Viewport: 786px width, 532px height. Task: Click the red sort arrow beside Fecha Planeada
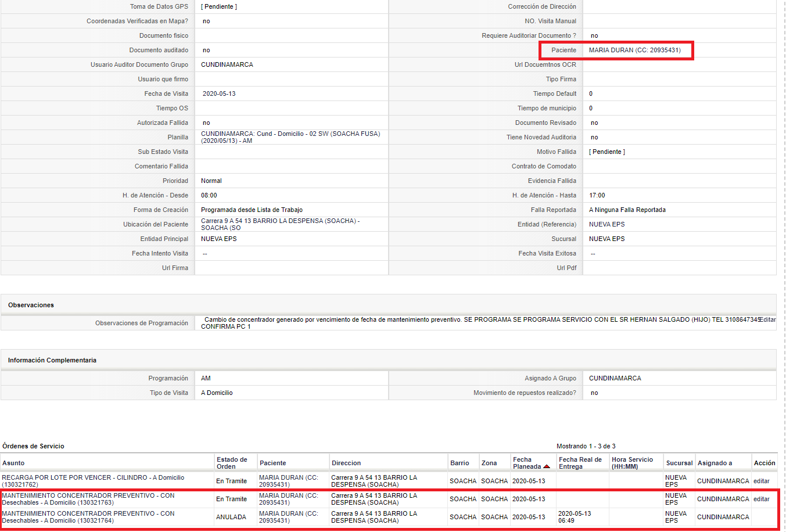[x=547, y=466]
